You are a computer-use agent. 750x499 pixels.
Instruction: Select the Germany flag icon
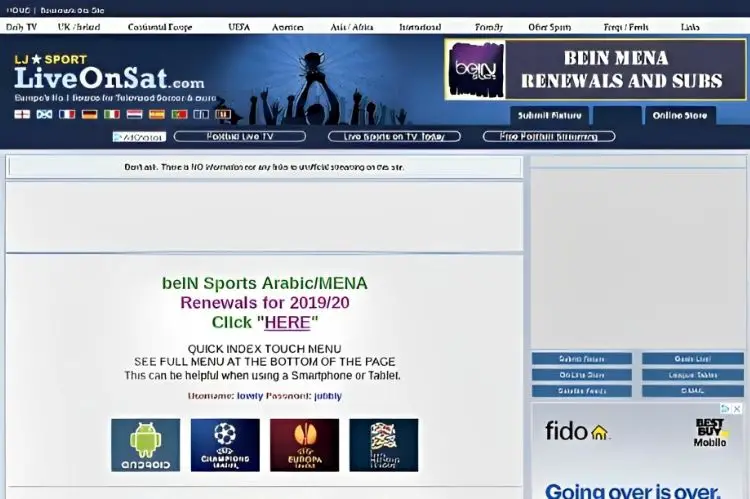[x=89, y=114]
